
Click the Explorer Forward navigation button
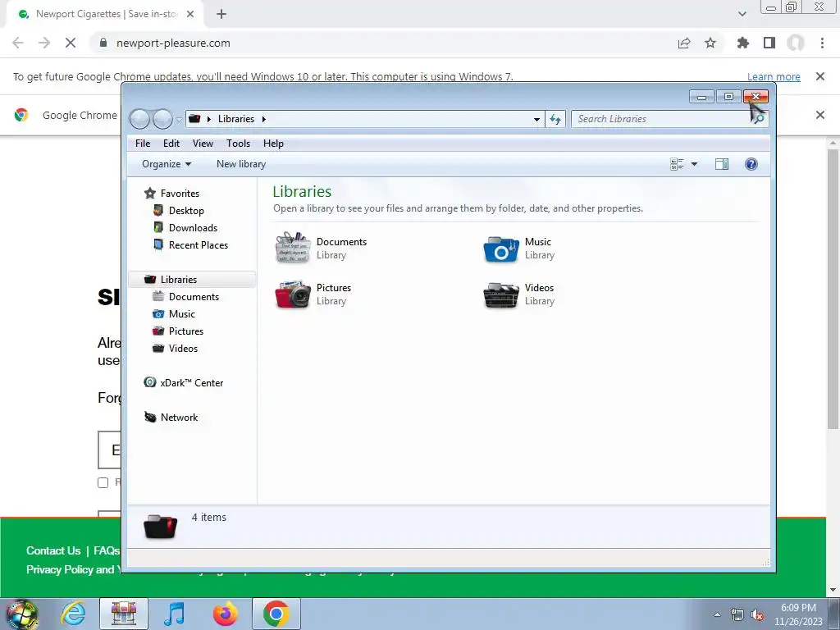(x=163, y=119)
